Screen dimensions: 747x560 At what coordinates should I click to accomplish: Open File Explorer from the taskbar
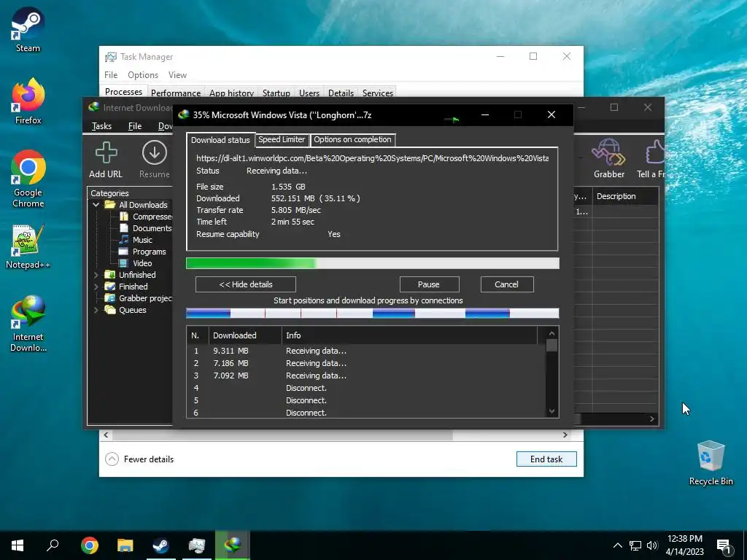pos(125,545)
